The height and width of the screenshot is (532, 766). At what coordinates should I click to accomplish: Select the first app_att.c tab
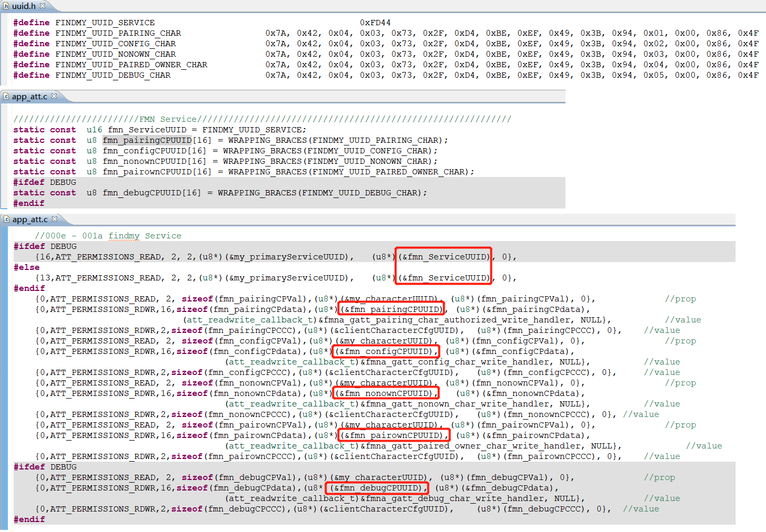[29, 96]
